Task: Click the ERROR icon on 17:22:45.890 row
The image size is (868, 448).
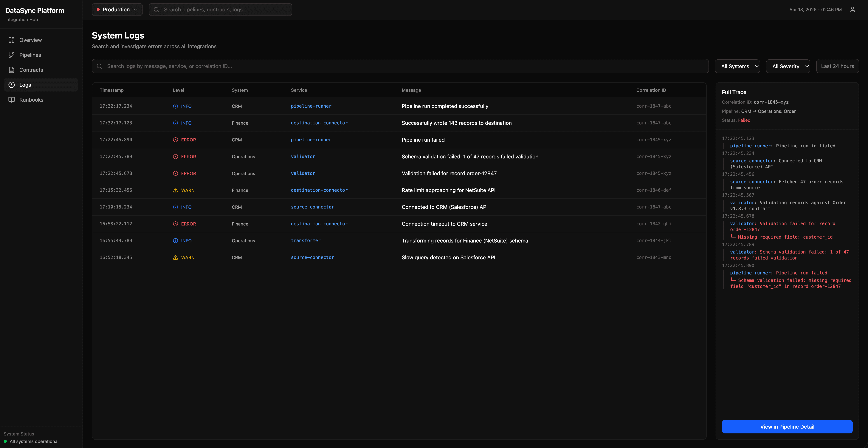Action: coord(176,140)
